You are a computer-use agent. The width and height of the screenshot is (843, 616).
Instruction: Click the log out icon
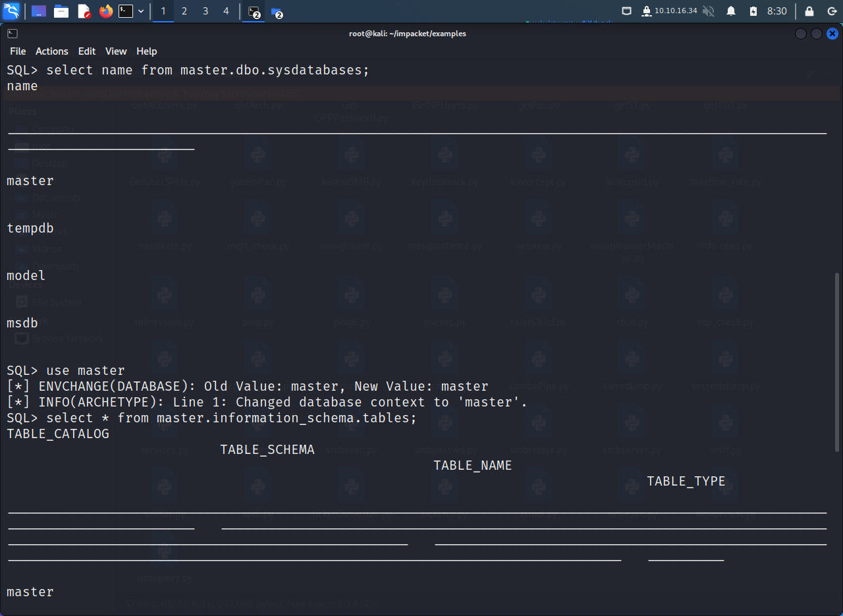click(832, 11)
